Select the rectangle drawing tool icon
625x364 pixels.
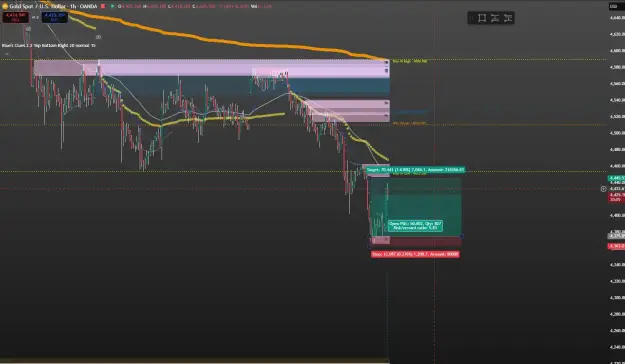[x=482, y=18]
